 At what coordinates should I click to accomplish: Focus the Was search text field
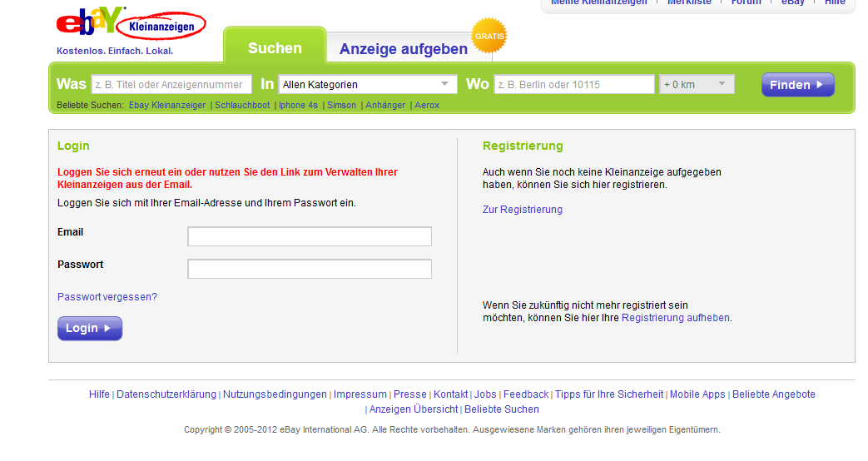[x=171, y=85]
